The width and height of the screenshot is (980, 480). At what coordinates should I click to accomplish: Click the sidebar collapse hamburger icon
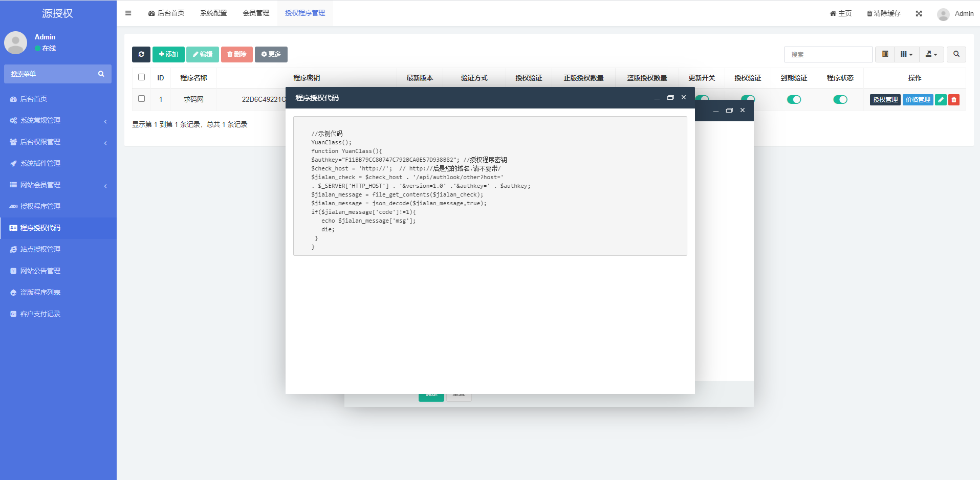(x=128, y=13)
